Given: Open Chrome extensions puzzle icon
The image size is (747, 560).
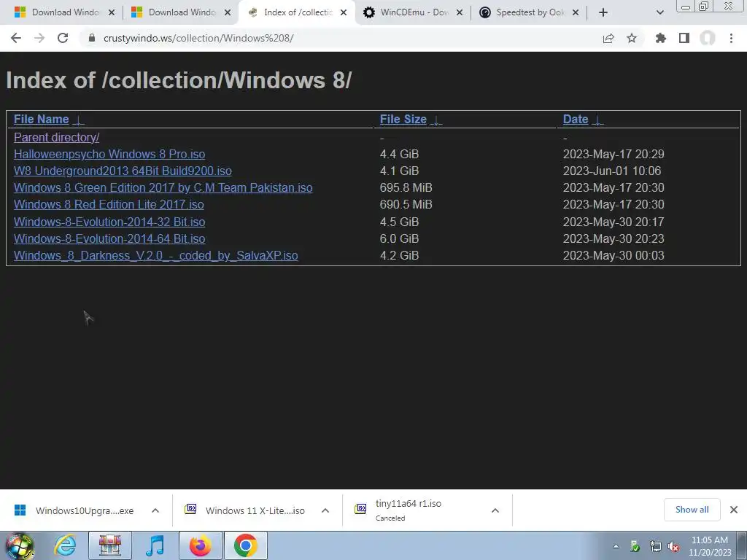Looking at the screenshot, I should [x=661, y=38].
